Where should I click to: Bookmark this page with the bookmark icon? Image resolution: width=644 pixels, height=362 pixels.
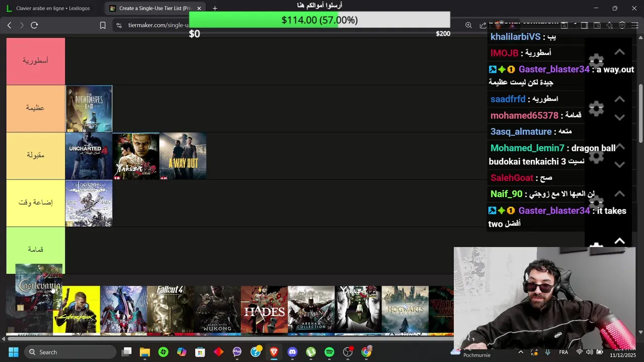tap(103, 25)
